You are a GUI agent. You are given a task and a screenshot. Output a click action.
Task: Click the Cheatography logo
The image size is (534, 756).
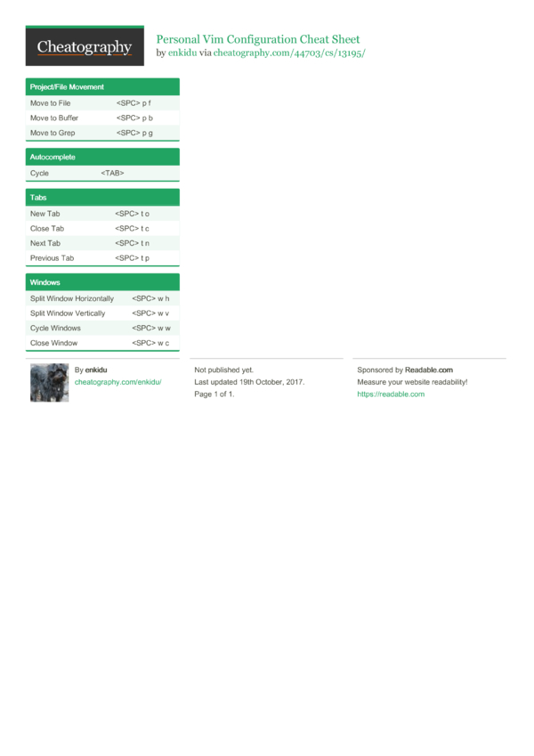pyautogui.click(x=85, y=45)
